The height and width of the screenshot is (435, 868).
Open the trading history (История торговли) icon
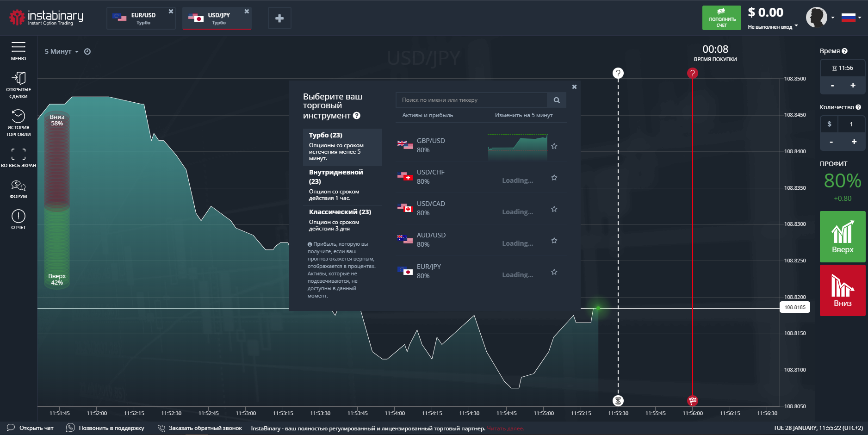pyautogui.click(x=19, y=122)
